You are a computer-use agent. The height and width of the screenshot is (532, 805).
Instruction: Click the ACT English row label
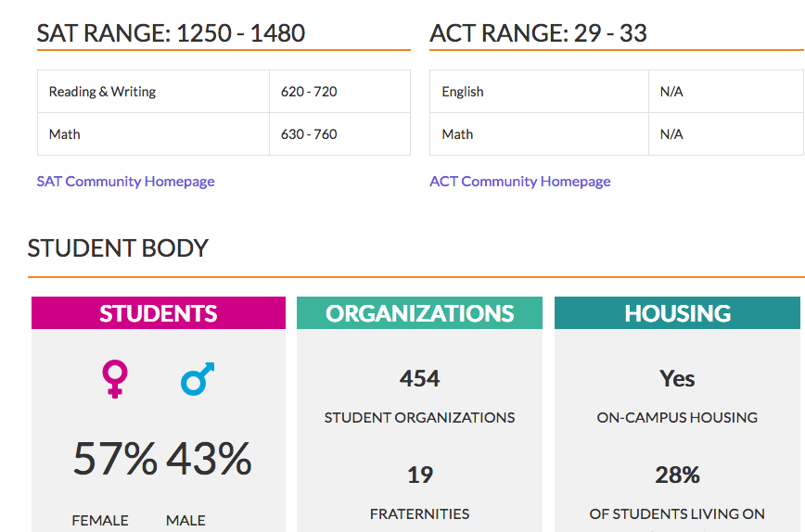[x=463, y=92]
